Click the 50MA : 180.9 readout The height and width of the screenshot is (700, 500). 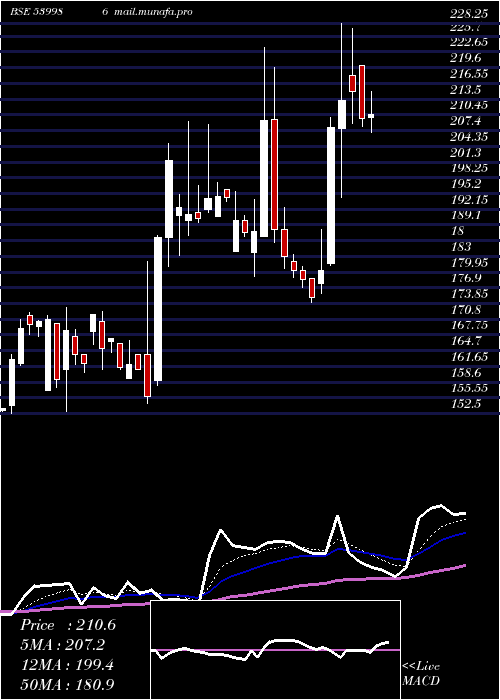pyautogui.click(x=67, y=684)
